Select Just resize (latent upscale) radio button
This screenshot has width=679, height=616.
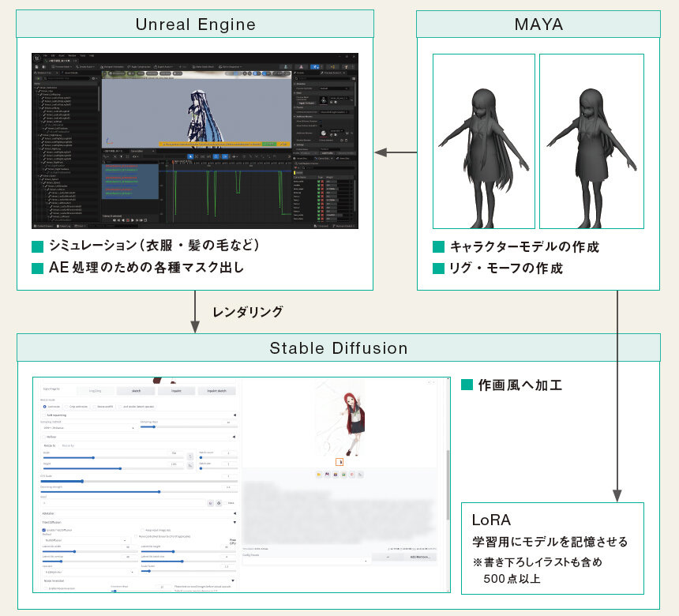point(120,407)
